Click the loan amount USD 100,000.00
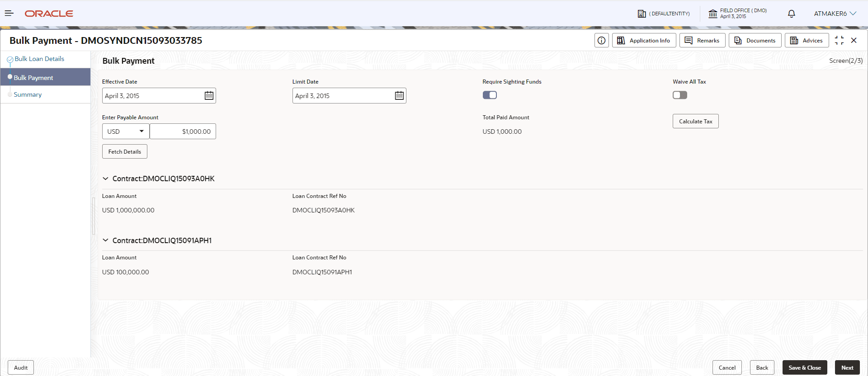868x376 pixels. 126,272
